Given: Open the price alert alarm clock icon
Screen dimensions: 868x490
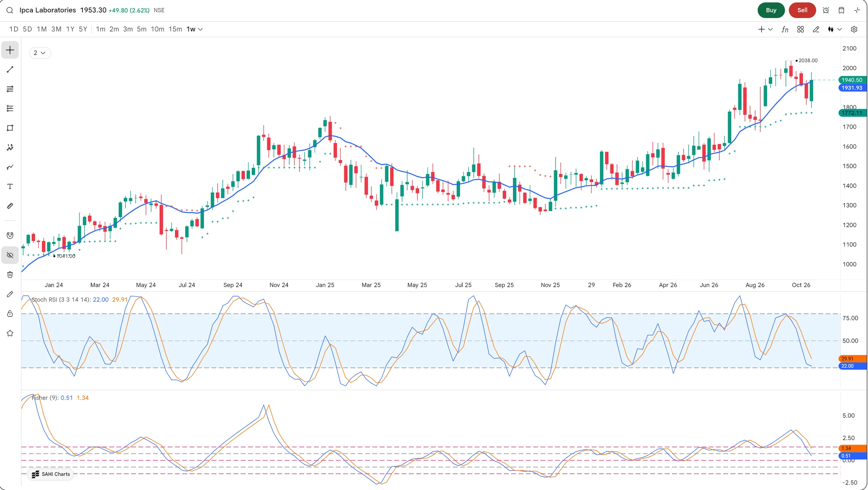Looking at the screenshot, I should pos(826,10).
